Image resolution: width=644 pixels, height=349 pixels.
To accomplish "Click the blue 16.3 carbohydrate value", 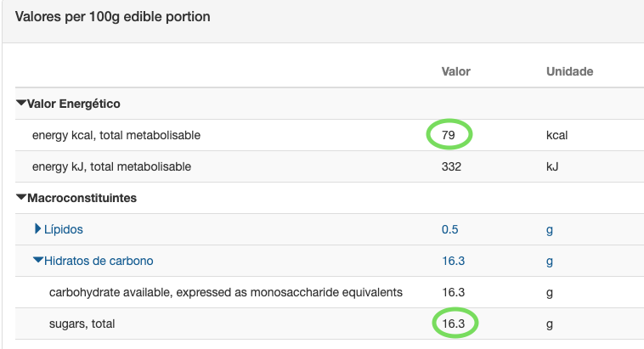I will pos(453,261).
